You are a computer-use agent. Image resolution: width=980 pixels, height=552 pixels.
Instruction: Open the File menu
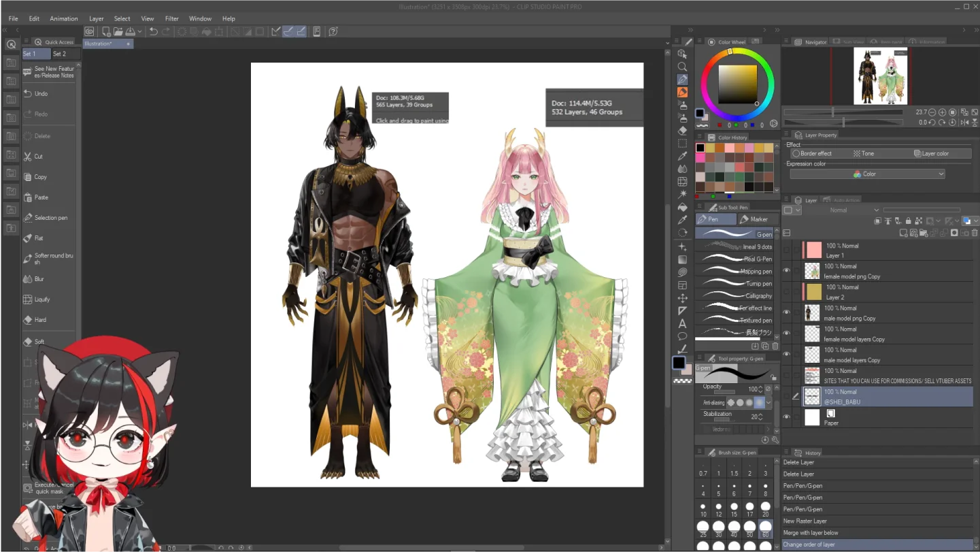(14, 18)
